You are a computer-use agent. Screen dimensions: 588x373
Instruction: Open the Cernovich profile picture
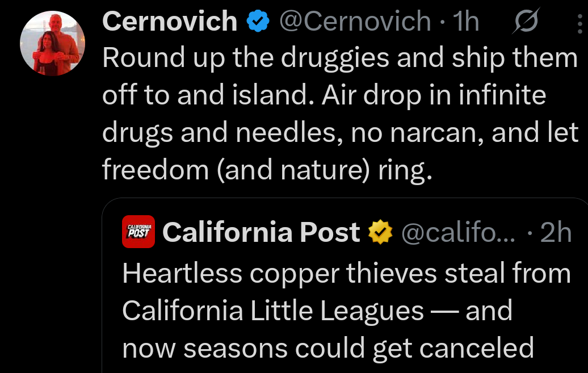[x=52, y=43]
